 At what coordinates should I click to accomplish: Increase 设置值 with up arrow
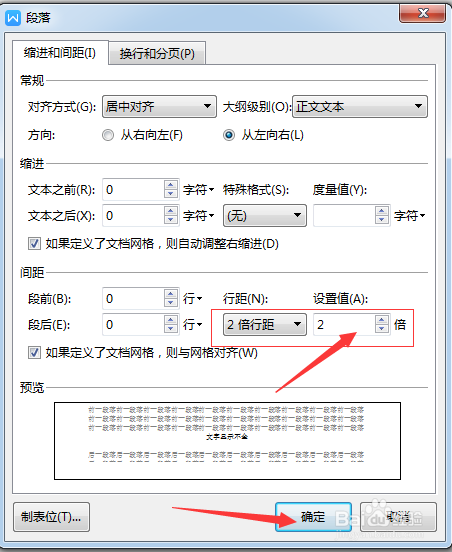click(382, 320)
